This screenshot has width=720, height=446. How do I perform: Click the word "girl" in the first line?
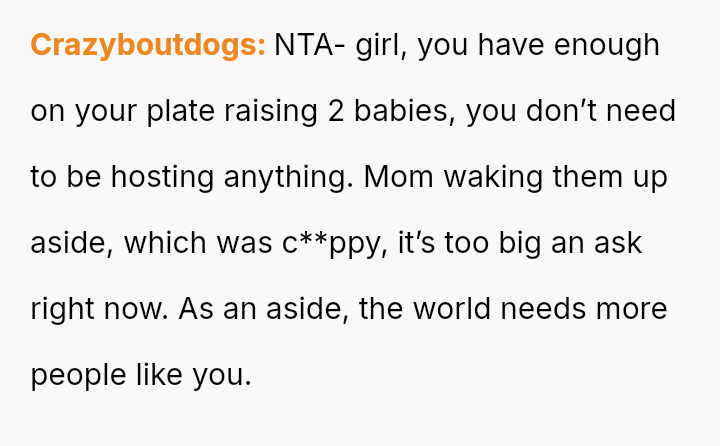coord(381,46)
